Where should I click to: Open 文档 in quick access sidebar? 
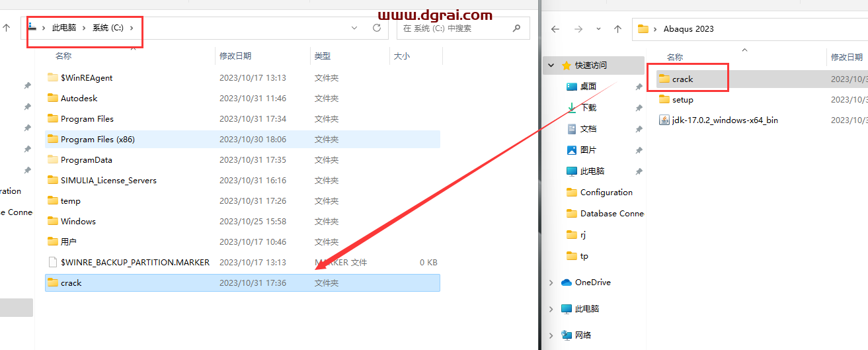[x=588, y=128]
